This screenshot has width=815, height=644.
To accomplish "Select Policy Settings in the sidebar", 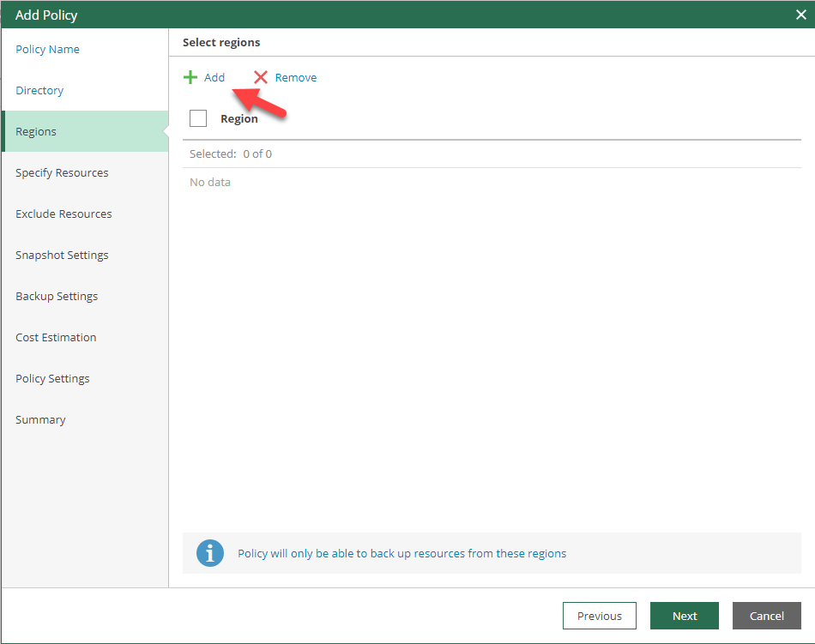I will (52, 379).
